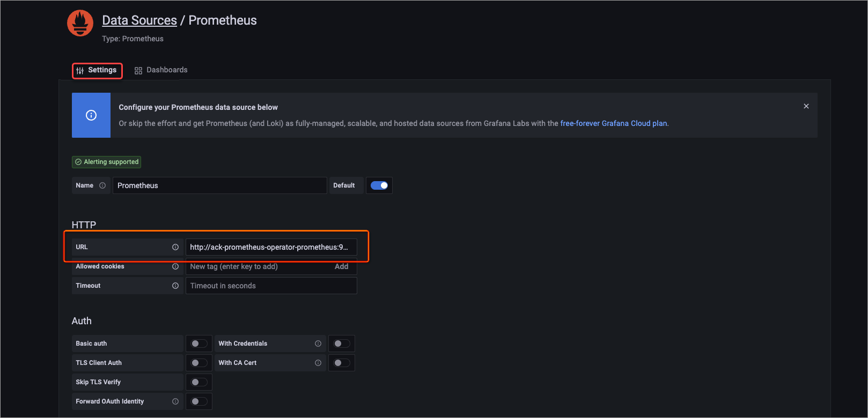Screen dimensions: 868x418
Task: Toggle the Default data source switch
Action: point(379,185)
